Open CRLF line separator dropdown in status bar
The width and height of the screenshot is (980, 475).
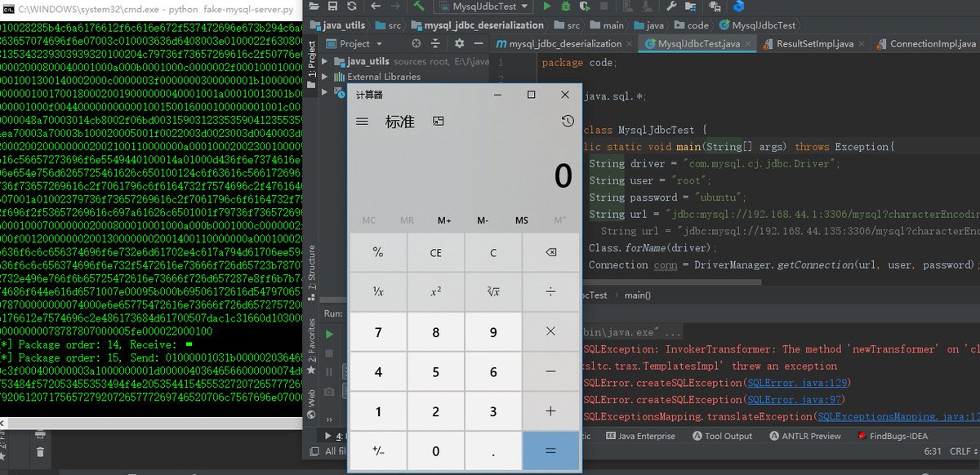(x=964, y=451)
